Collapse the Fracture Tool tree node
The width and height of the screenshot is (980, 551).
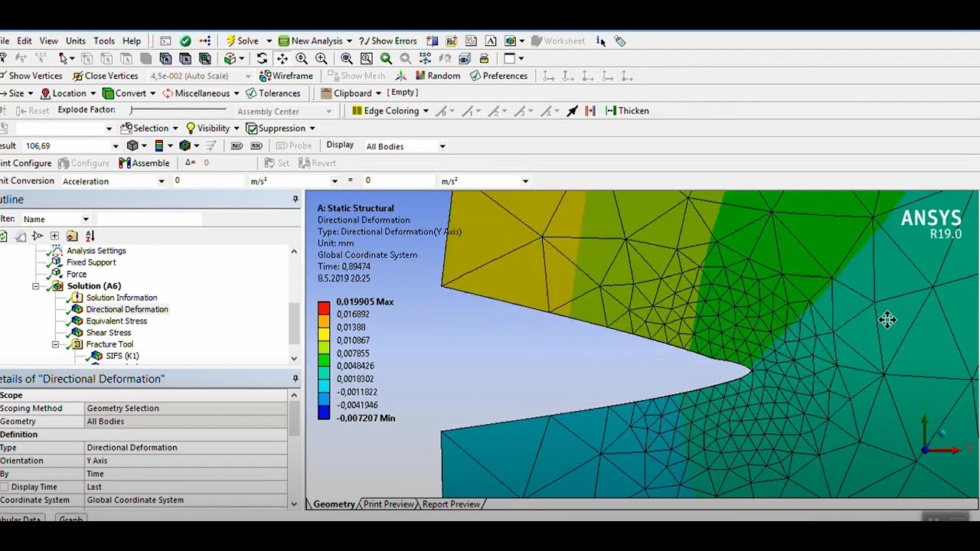[x=55, y=344]
